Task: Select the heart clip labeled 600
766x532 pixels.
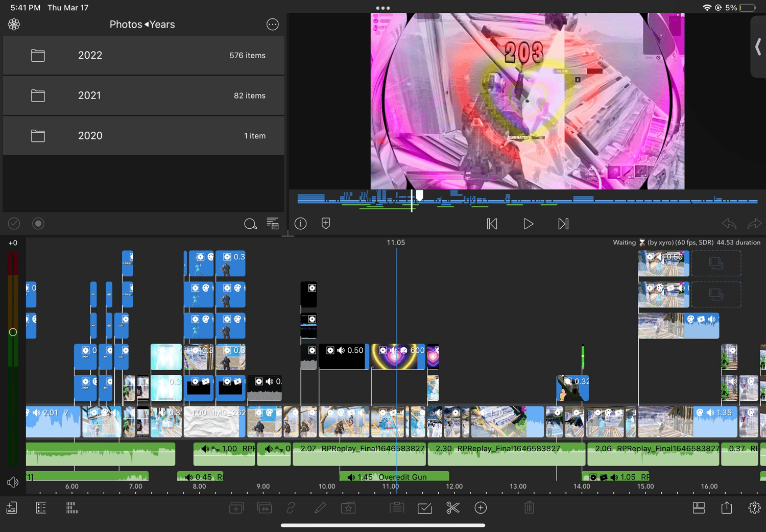Action: [398, 357]
